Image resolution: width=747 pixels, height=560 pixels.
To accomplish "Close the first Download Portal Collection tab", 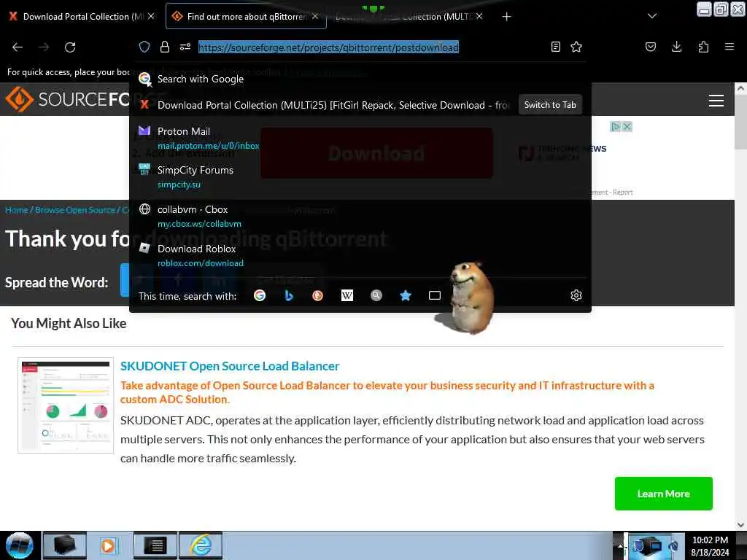I will coord(151,16).
